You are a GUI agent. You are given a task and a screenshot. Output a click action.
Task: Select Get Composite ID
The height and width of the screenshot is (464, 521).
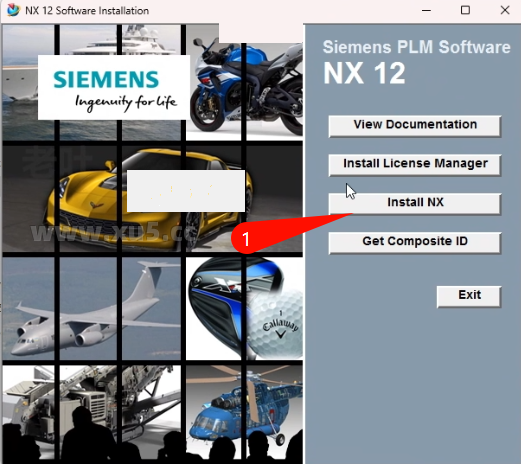click(415, 242)
